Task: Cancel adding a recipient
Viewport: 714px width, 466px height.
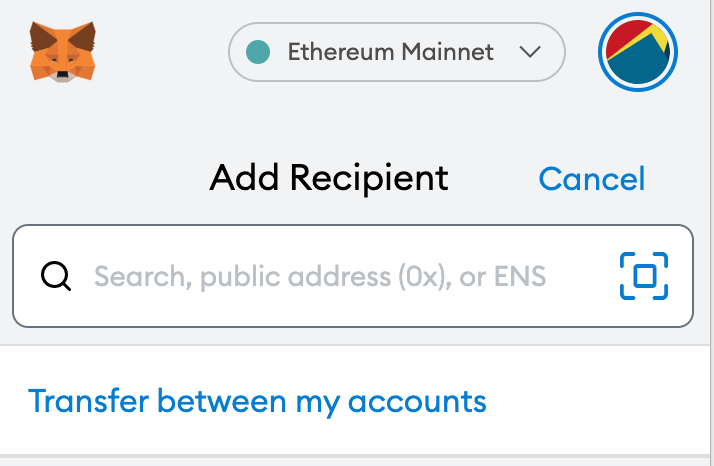Action: (x=592, y=179)
